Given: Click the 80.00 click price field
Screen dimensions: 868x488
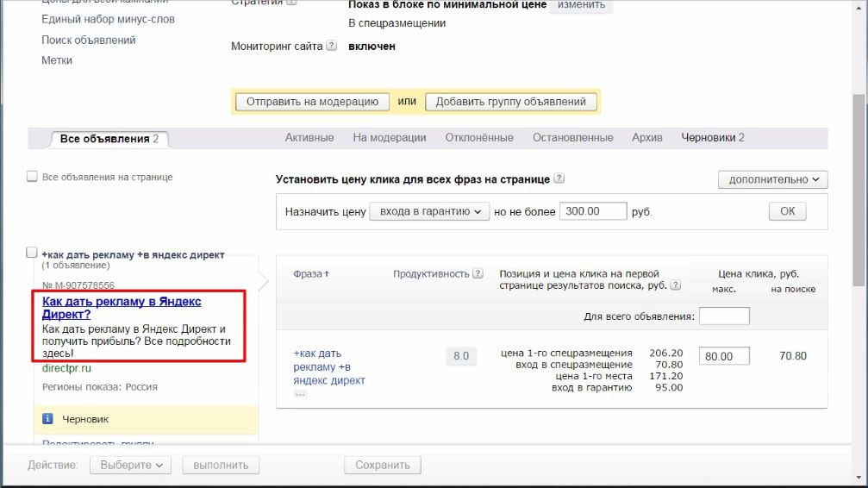Looking at the screenshot, I should 724,356.
